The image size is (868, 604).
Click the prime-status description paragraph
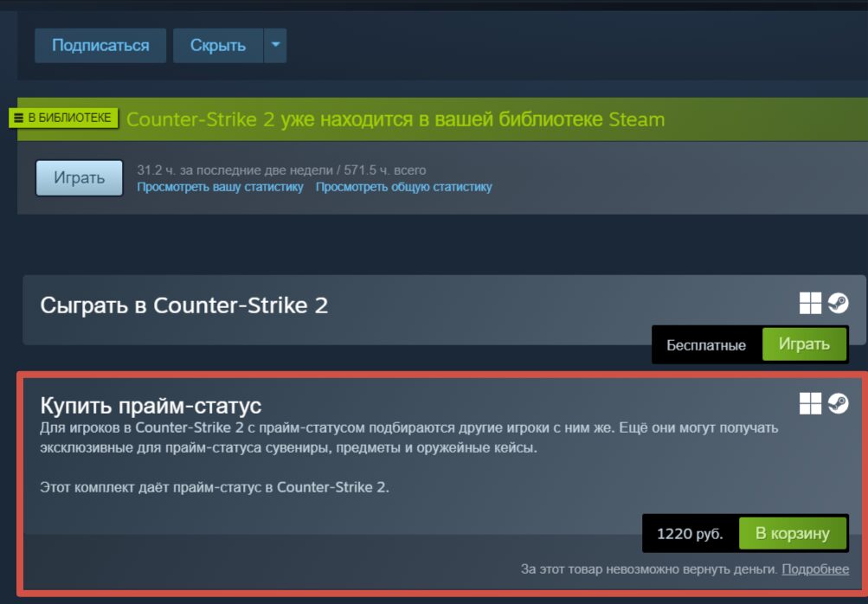pyautogui.click(x=409, y=437)
